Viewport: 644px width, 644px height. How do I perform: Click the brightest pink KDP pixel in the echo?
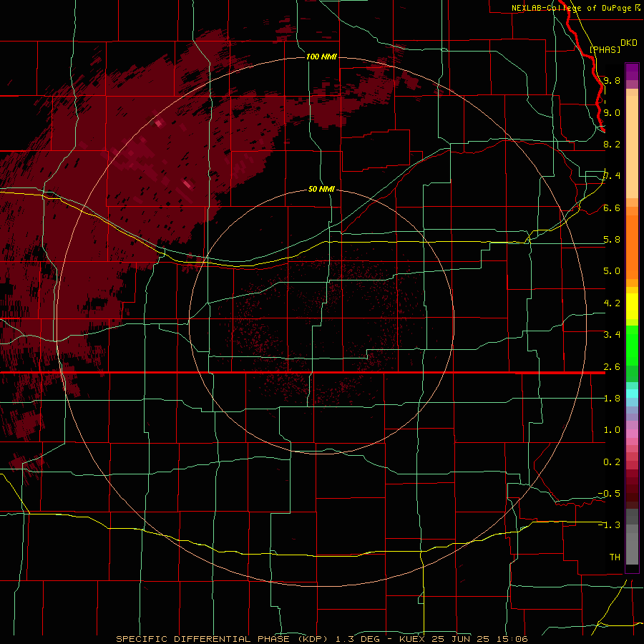tap(187, 183)
